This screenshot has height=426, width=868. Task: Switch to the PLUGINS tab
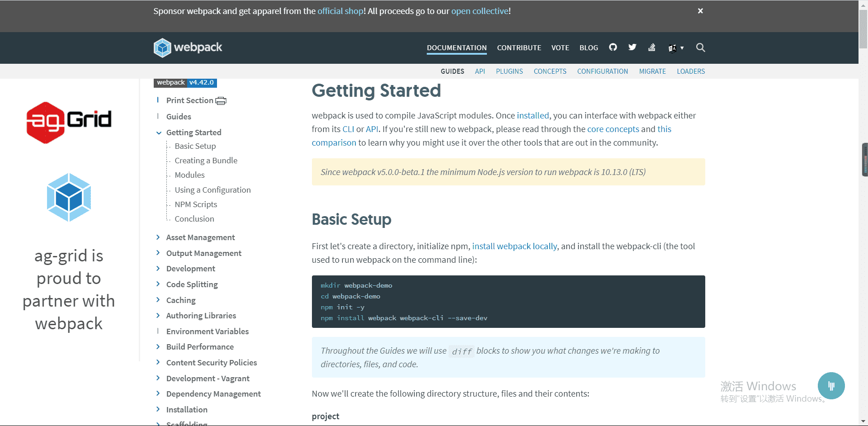point(509,71)
